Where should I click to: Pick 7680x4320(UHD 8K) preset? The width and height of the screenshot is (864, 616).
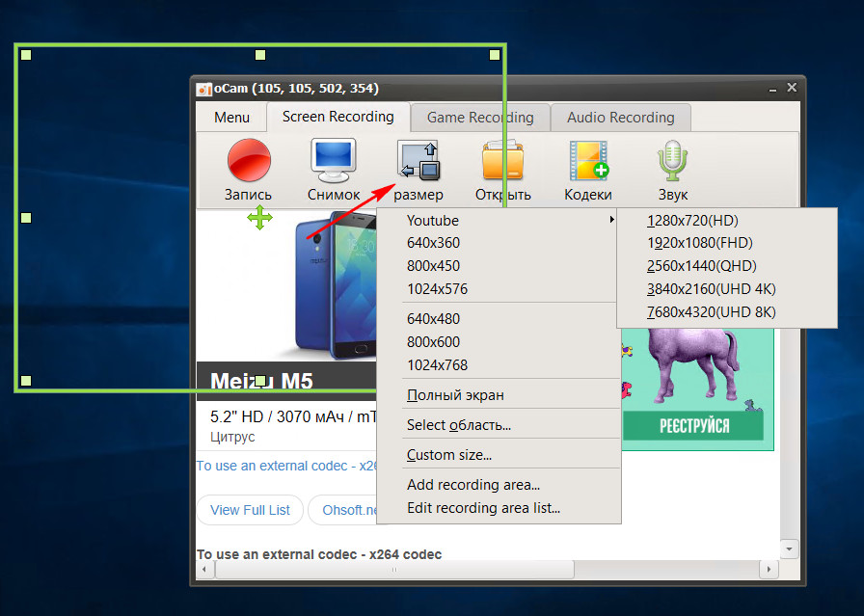point(727,312)
